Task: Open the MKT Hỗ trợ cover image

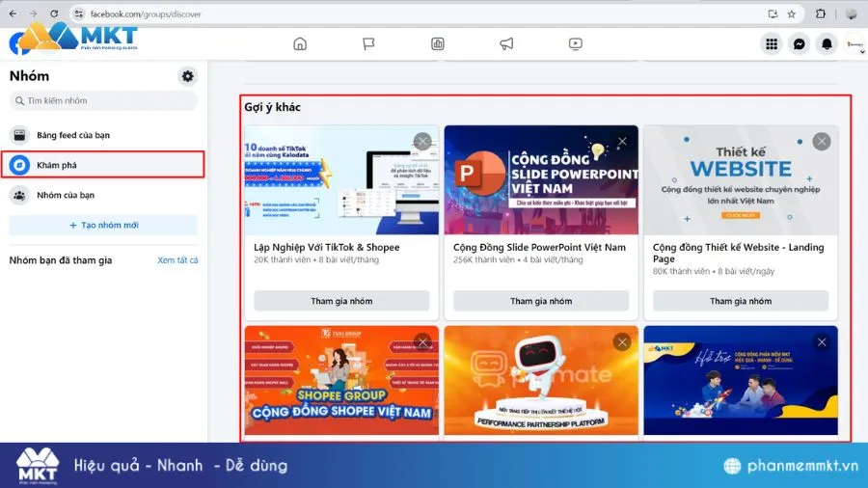Action: click(x=741, y=381)
